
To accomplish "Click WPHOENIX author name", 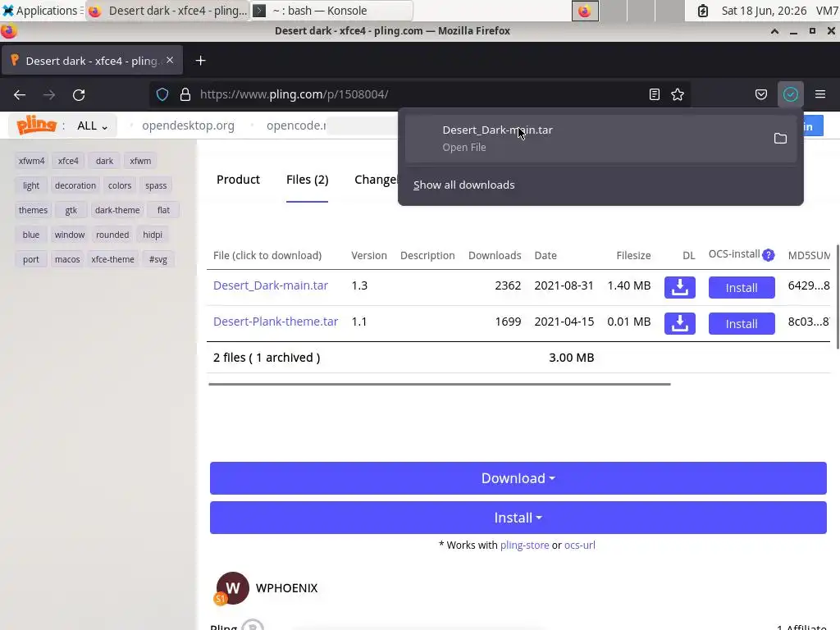I will (x=286, y=587).
